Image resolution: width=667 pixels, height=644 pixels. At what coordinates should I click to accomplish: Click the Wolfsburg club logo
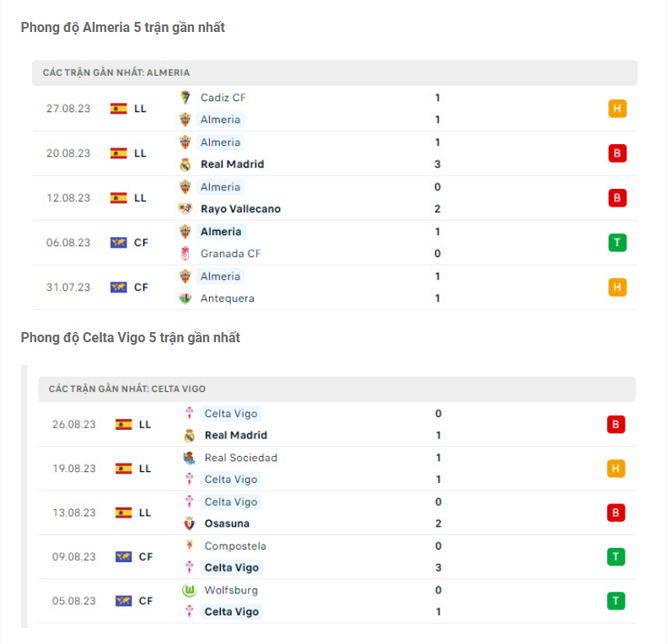(190, 591)
